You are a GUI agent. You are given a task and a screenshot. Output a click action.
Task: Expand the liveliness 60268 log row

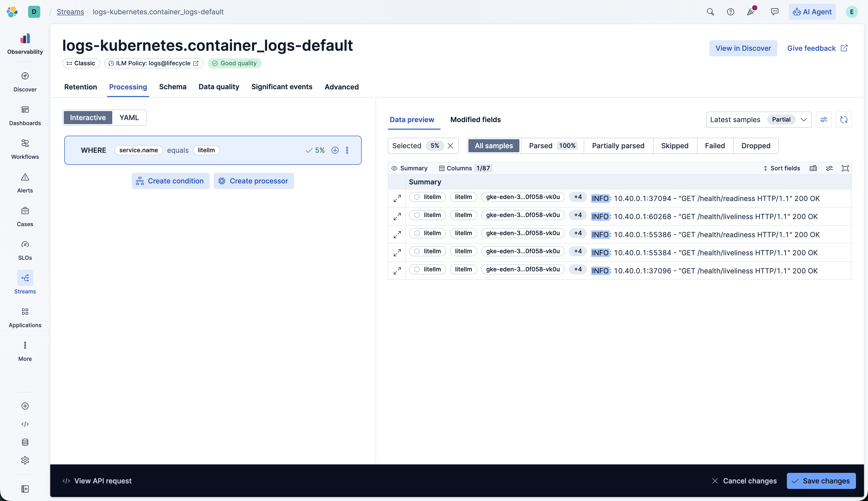[397, 216]
